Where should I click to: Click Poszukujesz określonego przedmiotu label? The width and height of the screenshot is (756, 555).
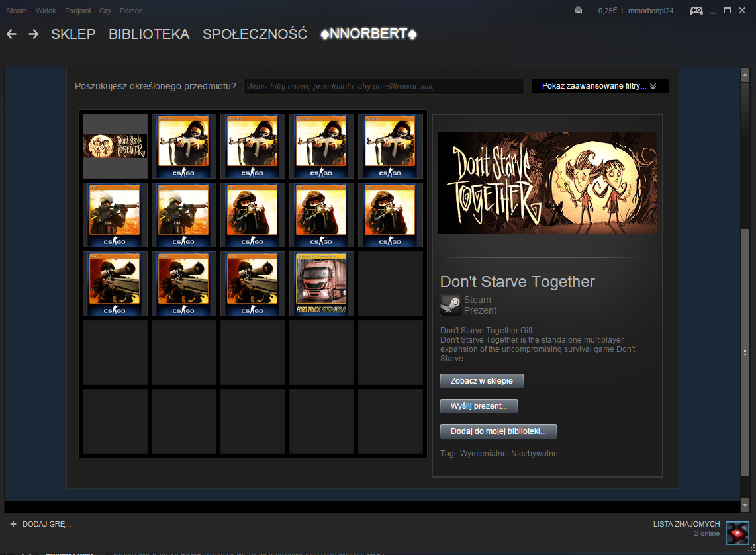coord(156,86)
